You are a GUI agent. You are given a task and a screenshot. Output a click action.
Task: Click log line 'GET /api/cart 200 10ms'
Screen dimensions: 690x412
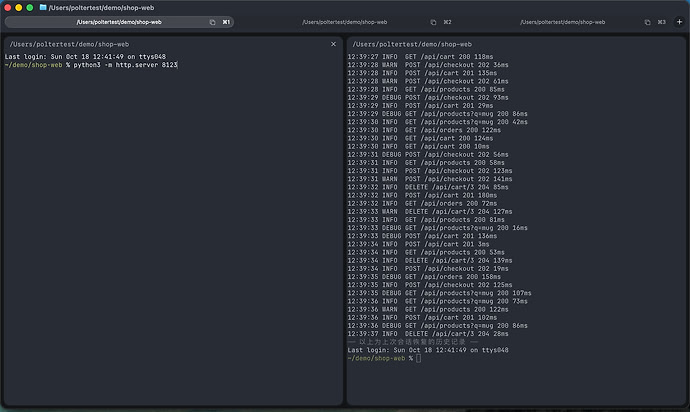click(x=418, y=146)
